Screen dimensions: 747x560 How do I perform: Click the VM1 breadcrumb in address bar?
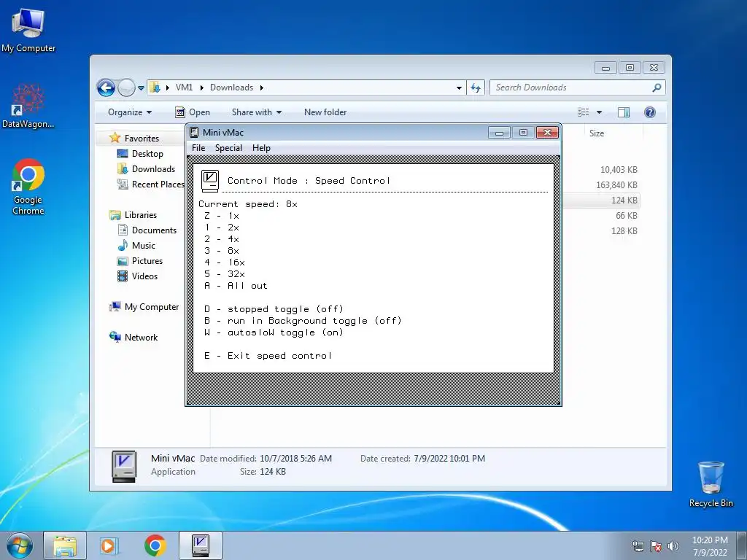point(184,87)
